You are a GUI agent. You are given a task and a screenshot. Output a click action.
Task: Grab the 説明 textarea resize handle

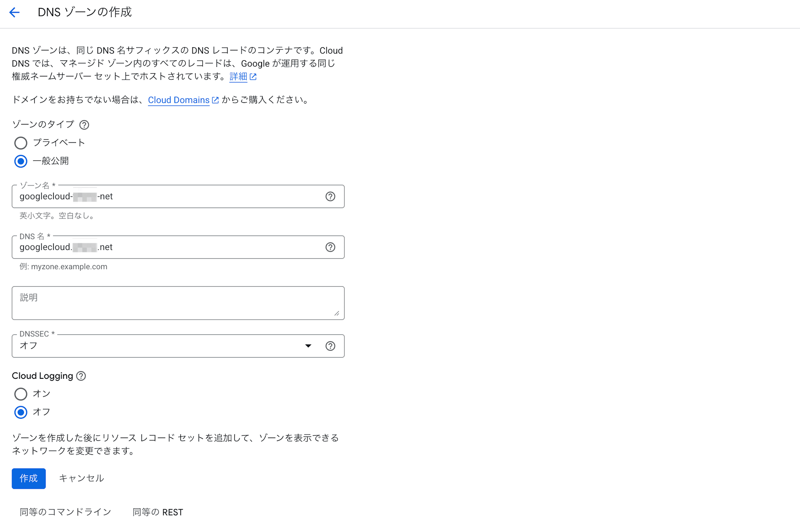pyautogui.click(x=337, y=313)
